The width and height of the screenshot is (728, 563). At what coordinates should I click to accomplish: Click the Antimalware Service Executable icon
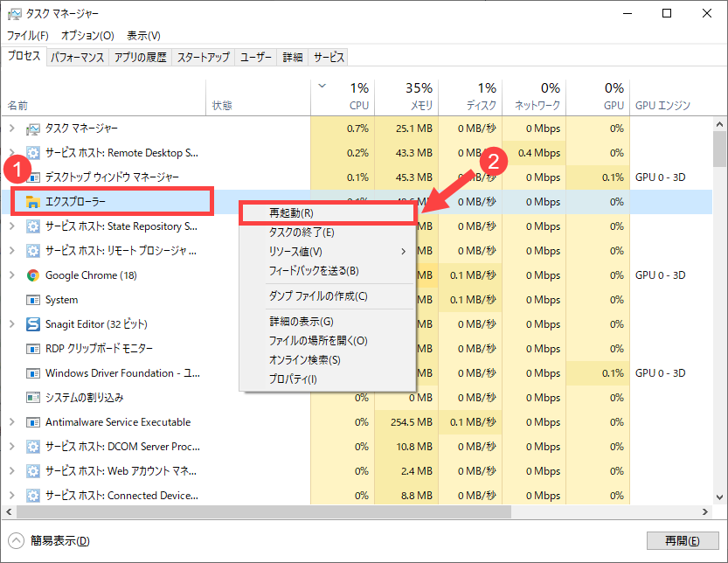(31, 422)
